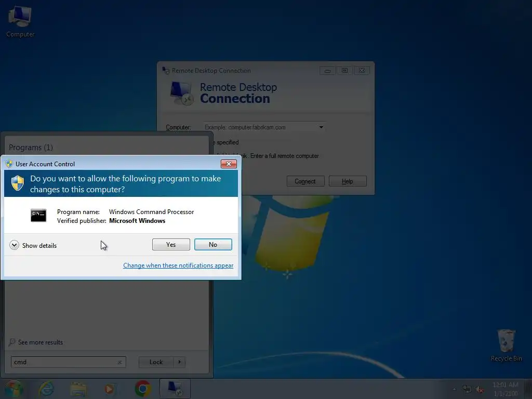The width and height of the screenshot is (532, 399).
Task: Click the User Account Control title bar shield icon
Action: coord(9,164)
